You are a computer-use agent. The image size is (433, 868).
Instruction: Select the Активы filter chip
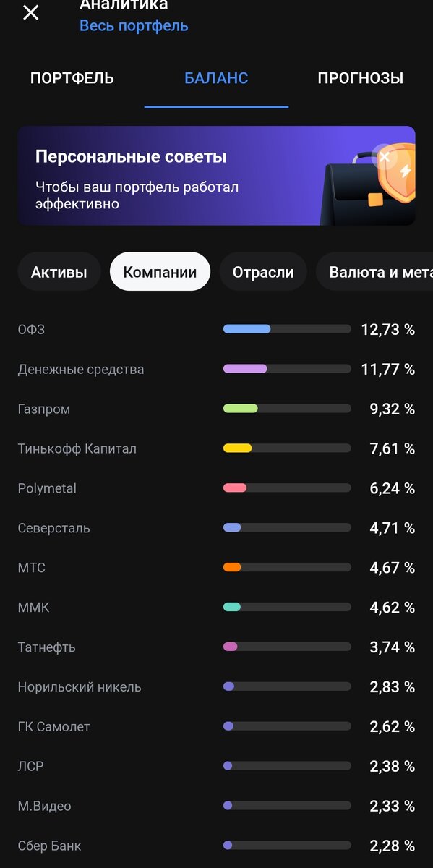(x=59, y=271)
